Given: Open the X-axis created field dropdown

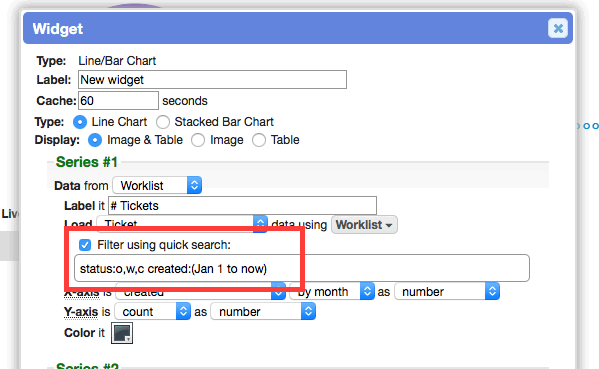Looking at the screenshot, I should [200, 292].
